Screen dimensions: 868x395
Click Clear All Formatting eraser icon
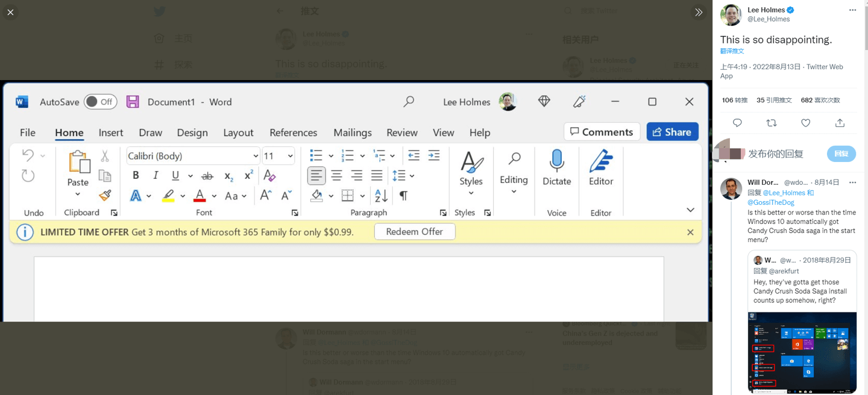coord(269,176)
